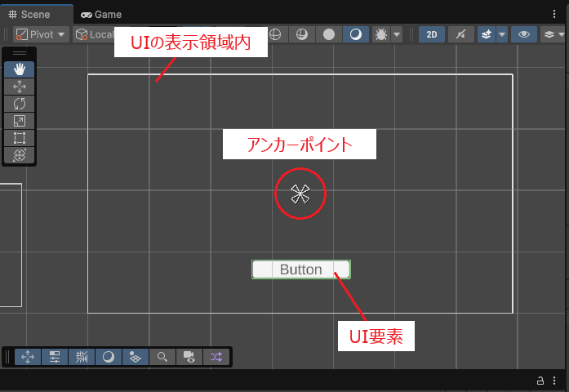Screen dimensions: 569x392
Task: Select shaded wireframe draw mode icon
Action: pyautogui.click(x=302, y=34)
